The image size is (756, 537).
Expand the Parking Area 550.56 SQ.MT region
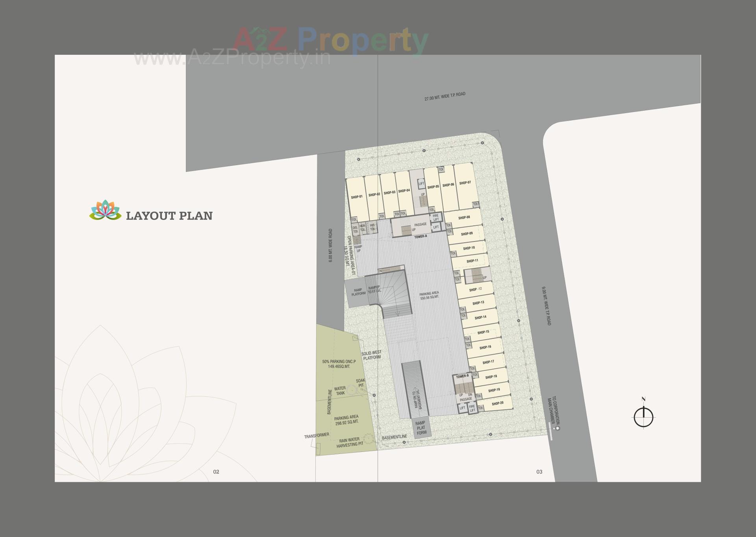click(x=429, y=295)
